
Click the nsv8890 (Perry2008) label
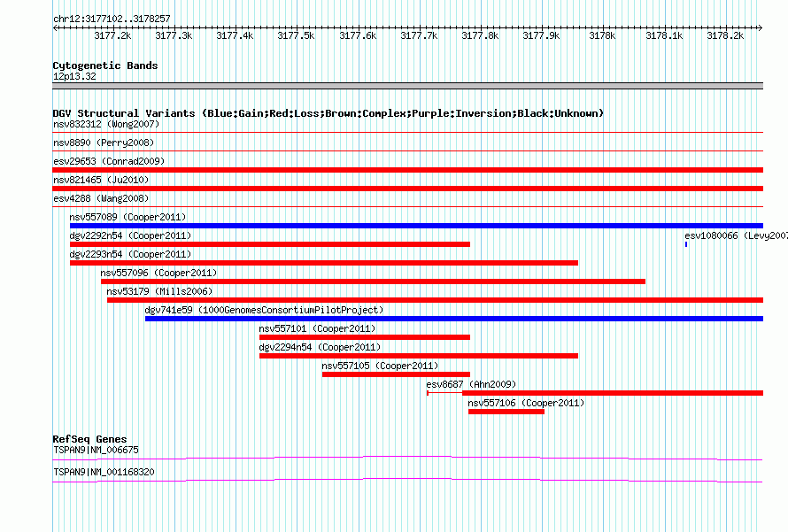tap(104, 143)
